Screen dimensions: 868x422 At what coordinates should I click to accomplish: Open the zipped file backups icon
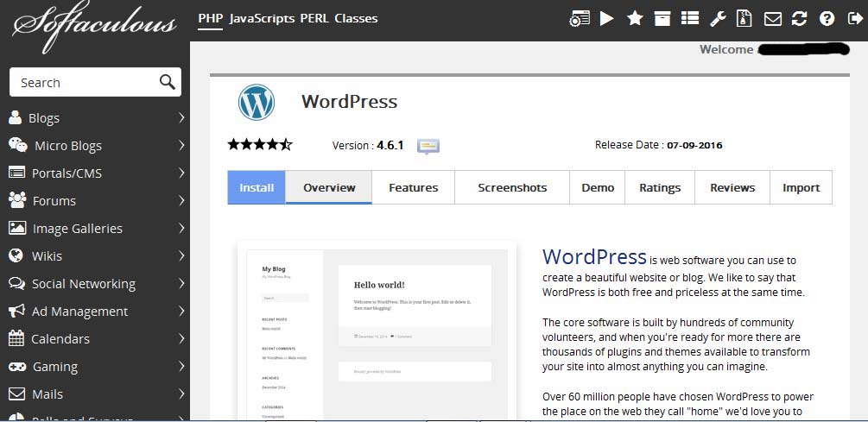coord(744,18)
